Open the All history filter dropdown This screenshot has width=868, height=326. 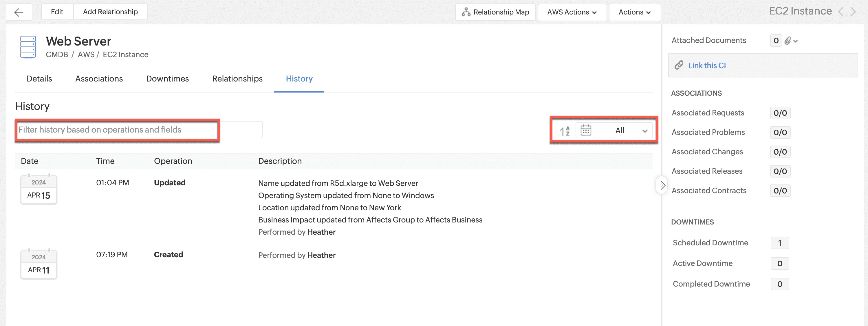pos(624,131)
